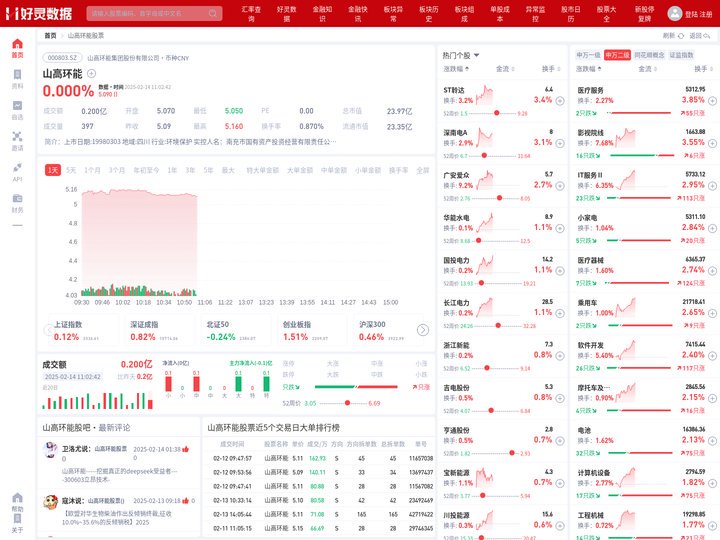Click the user avatar icon
720x540 pixels.
(x=675, y=13)
